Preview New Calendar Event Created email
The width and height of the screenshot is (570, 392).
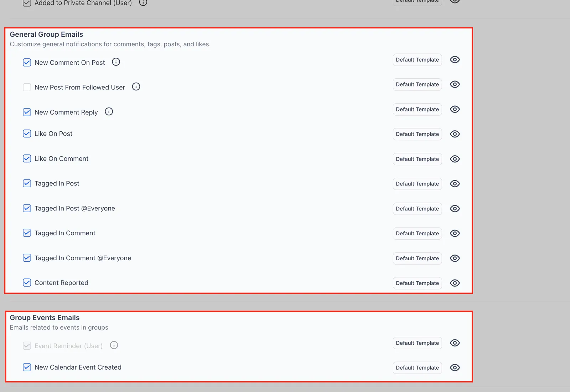(455, 368)
